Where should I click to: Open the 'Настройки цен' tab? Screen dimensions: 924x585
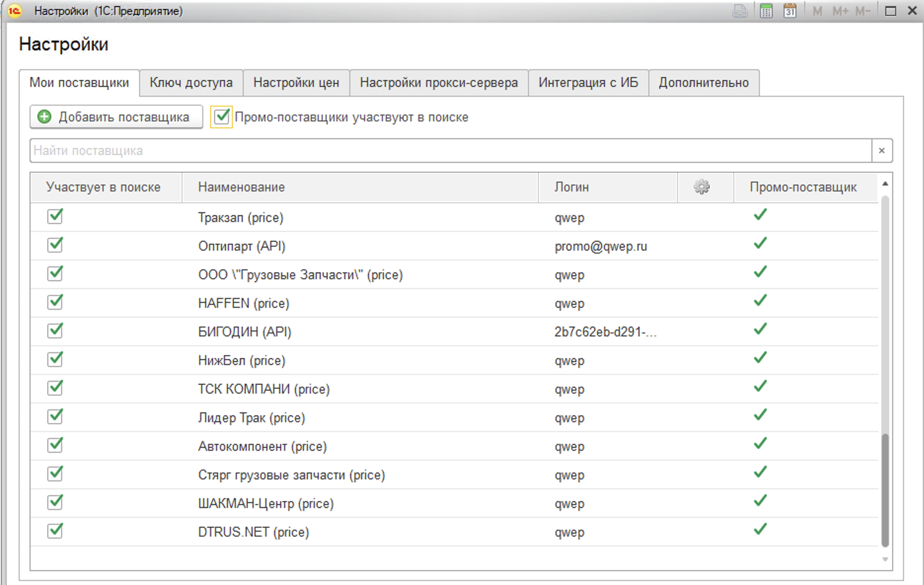click(x=296, y=82)
